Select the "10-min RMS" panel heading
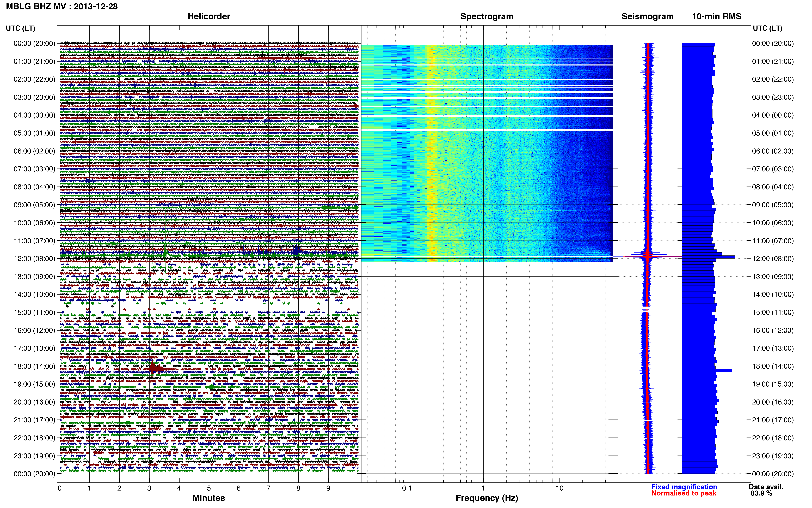Image resolution: width=812 pixels, height=508 pixels. pos(717,16)
